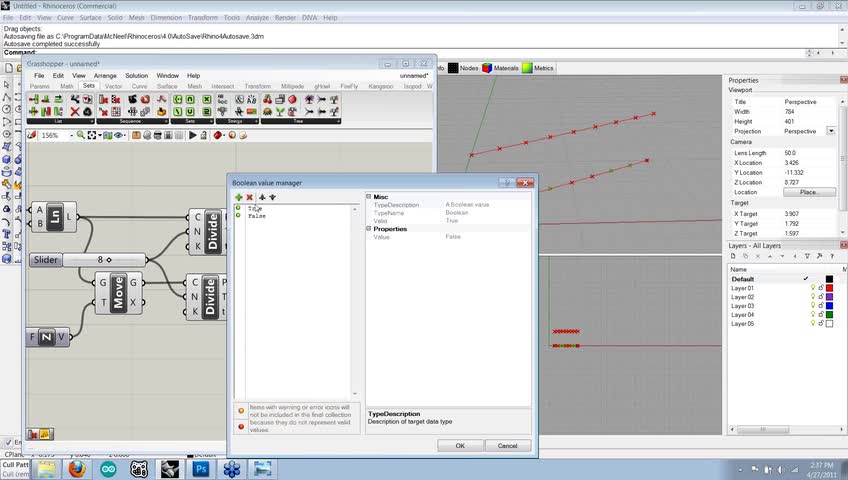848x480 pixels.
Task: Click the Zoom Extents icon in Grasshopper
Action: click(92, 135)
